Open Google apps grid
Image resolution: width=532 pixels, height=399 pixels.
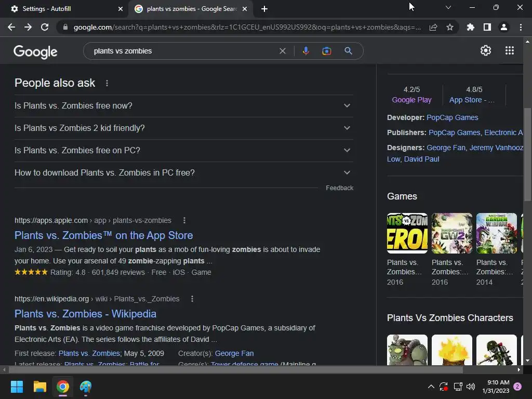[x=509, y=50]
